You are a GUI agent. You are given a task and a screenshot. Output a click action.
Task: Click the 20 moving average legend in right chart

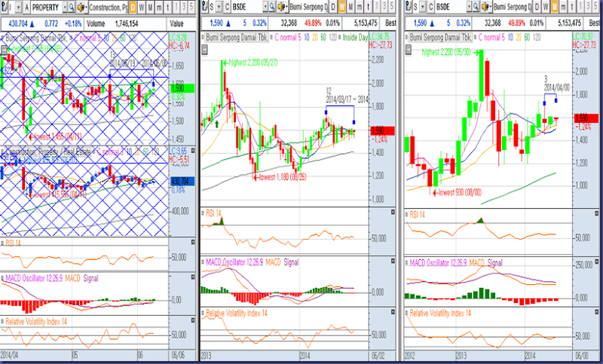click(x=519, y=37)
